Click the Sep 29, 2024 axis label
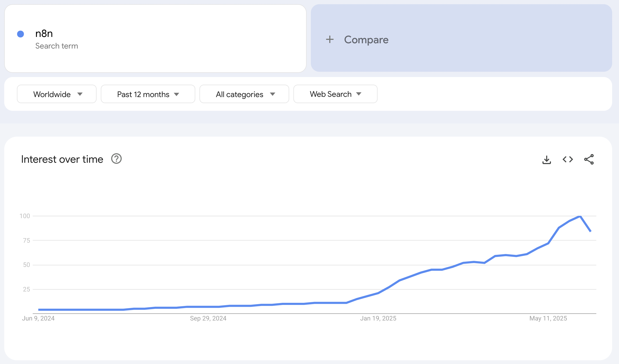619x364 pixels. point(208,318)
